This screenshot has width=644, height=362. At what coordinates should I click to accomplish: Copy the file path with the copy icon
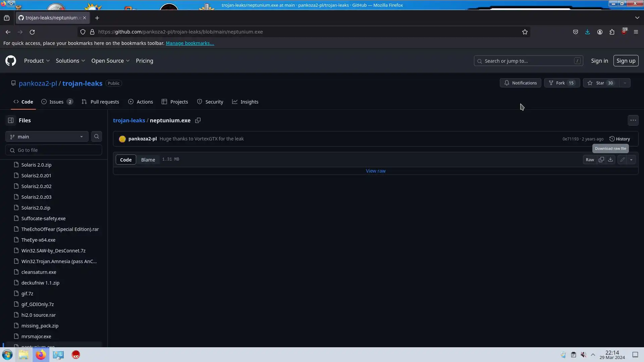(x=198, y=120)
